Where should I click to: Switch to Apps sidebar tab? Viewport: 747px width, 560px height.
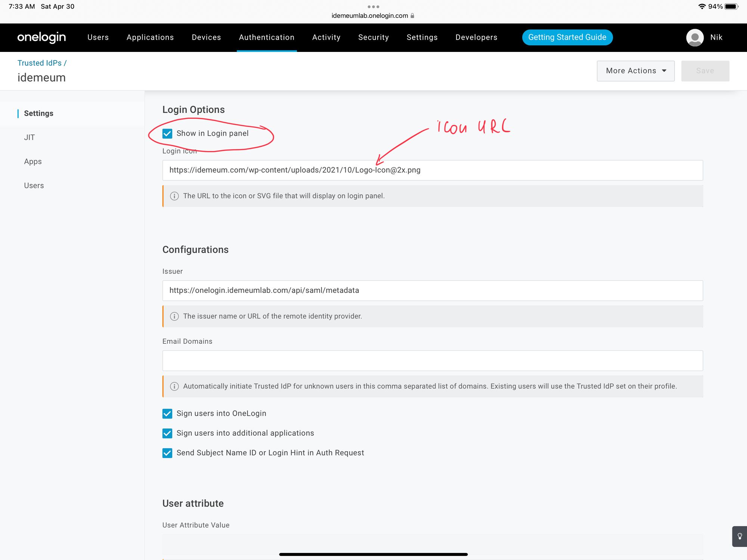[33, 162]
